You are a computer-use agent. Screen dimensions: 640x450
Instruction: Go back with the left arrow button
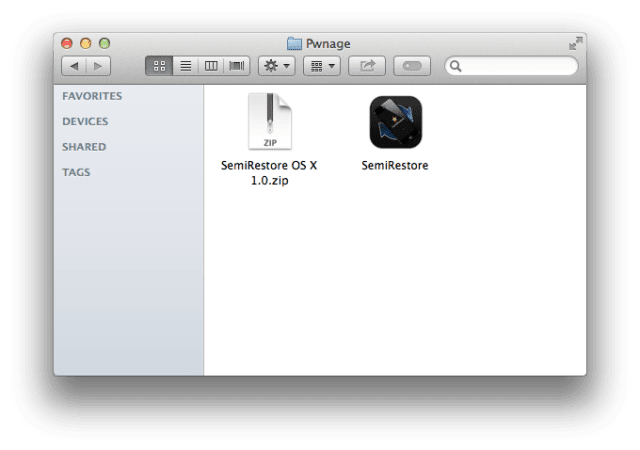74,66
